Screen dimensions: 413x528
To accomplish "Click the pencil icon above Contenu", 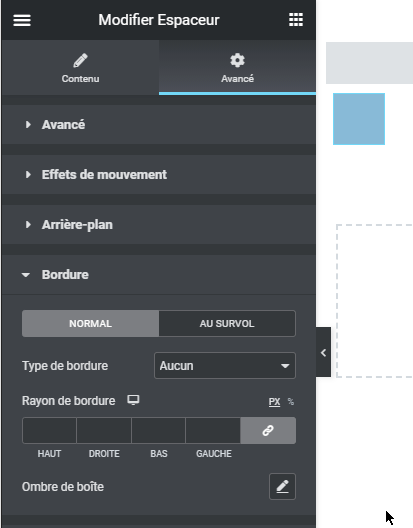I will click(x=80, y=61).
